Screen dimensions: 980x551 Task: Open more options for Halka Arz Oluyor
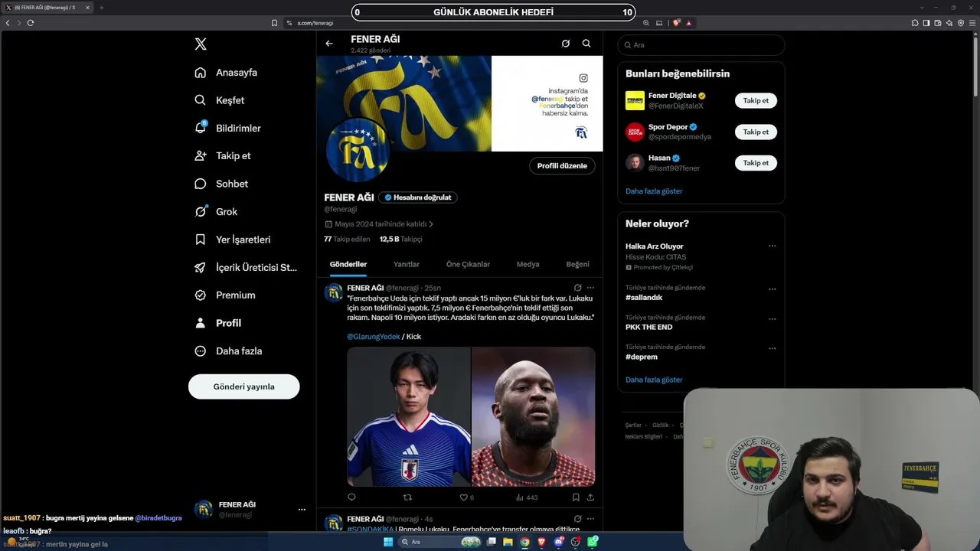point(772,246)
